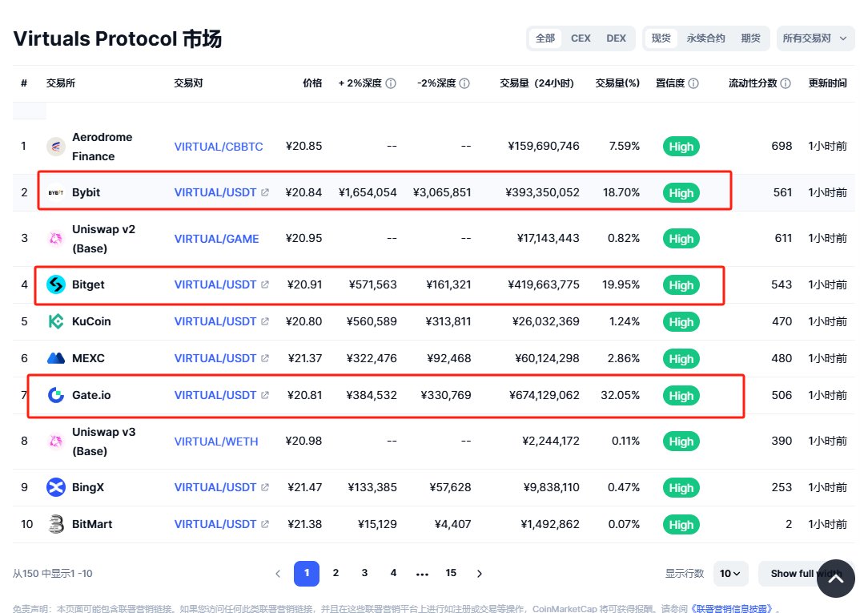Screen dimensions: 868x613
Task: Click external link icon in Gate.io row
Action: point(265,395)
